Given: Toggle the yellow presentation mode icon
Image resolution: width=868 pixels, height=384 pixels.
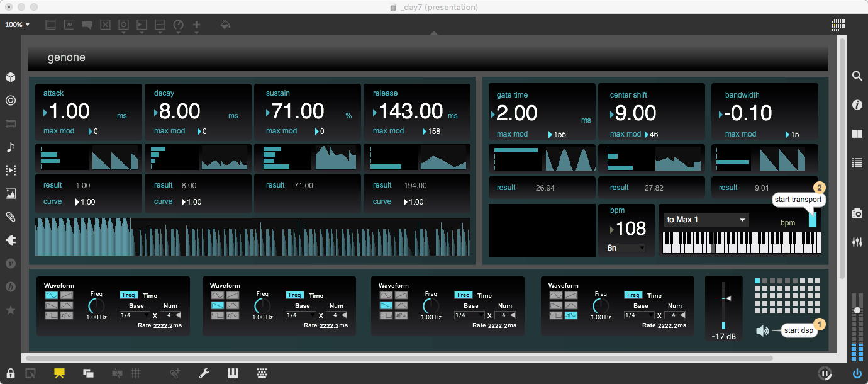Looking at the screenshot, I should [x=59, y=373].
